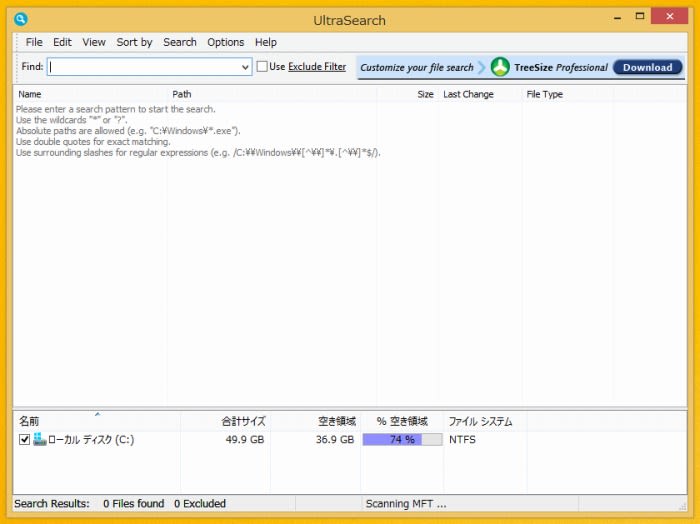Open the Sort by menu

(134, 42)
